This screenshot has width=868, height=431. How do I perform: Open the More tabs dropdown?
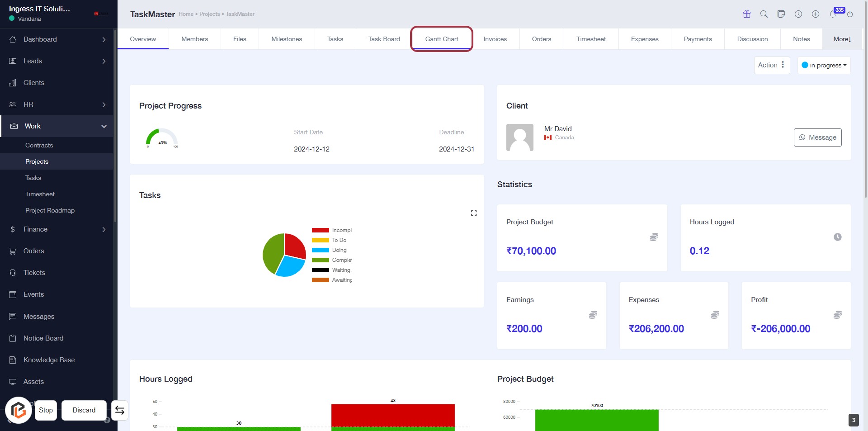842,39
